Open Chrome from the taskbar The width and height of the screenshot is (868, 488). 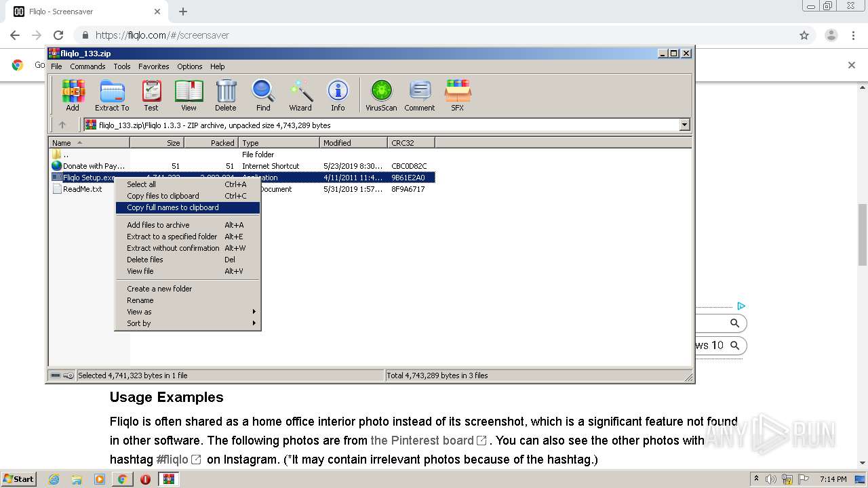122,479
